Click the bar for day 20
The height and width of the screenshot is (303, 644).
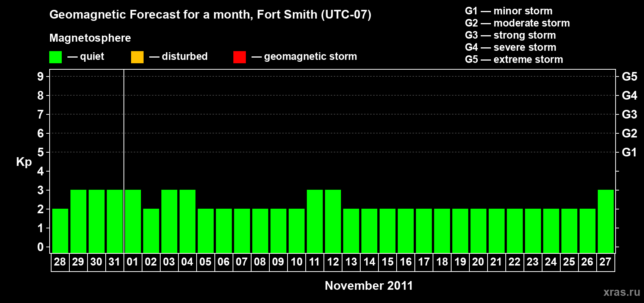coord(478,231)
